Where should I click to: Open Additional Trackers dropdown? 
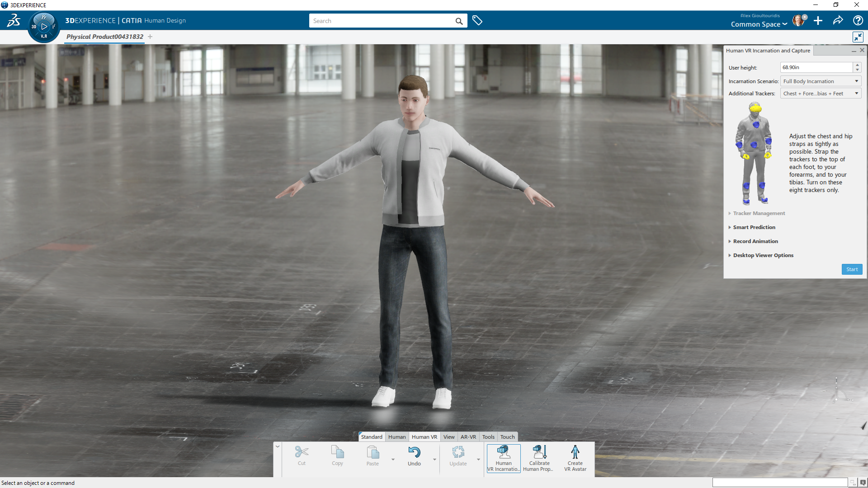click(x=821, y=94)
